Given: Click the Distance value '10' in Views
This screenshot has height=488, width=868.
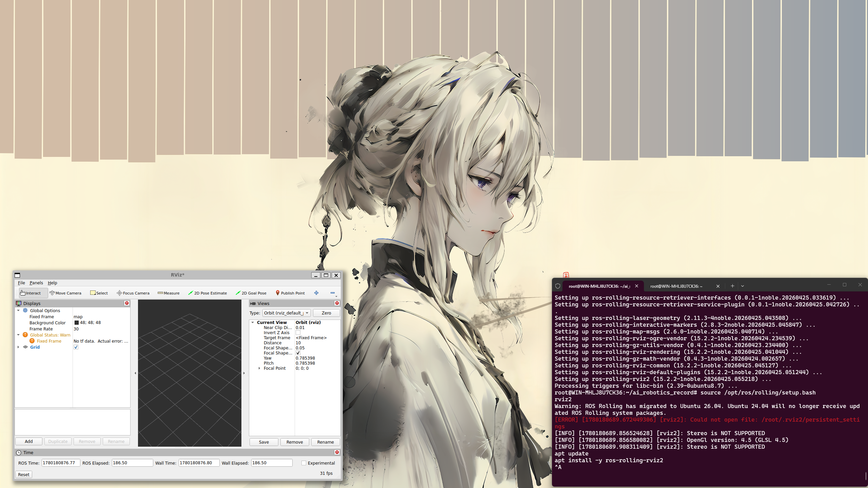Looking at the screenshot, I should pyautogui.click(x=298, y=343).
